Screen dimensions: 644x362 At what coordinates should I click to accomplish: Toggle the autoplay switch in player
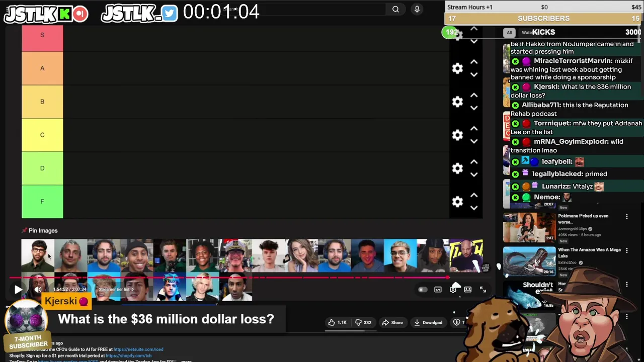pos(423,290)
